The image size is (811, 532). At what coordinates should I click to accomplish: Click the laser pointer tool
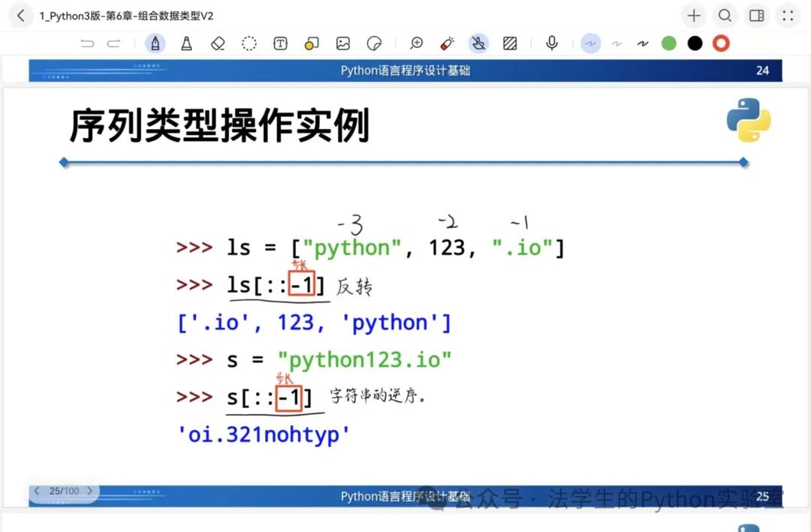pyautogui.click(x=448, y=44)
